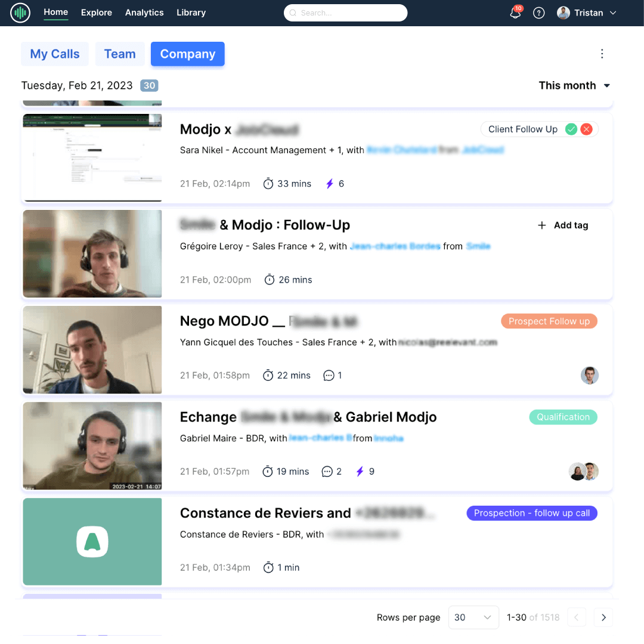The width and height of the screenshot is (644, 644).
Task: Switch to the My Calls tab
Action: [55, 54]
